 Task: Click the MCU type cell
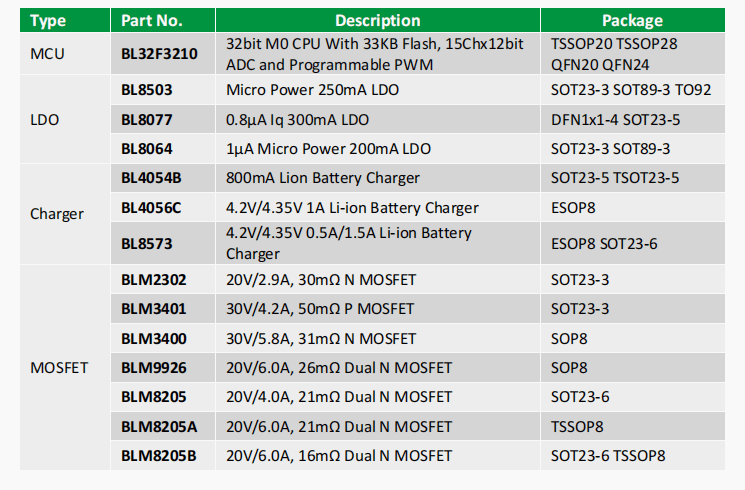pos(47,54)
